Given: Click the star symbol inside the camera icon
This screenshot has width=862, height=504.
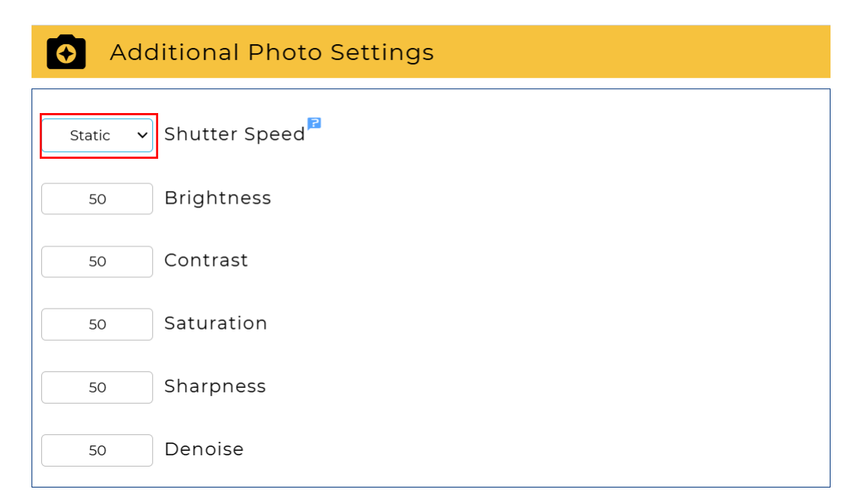Looking at the screenshot, I should (x=66, y=54).
